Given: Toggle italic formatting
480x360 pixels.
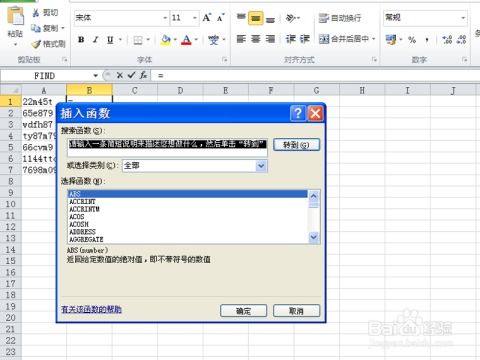Looking at the screenshot, I should pyautogui.click(x=95, y=40).
